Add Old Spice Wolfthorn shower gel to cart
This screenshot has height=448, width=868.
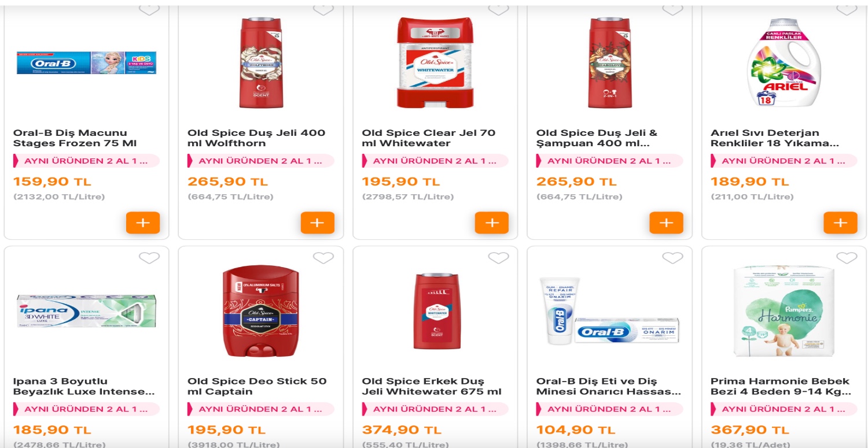(317, 223)
